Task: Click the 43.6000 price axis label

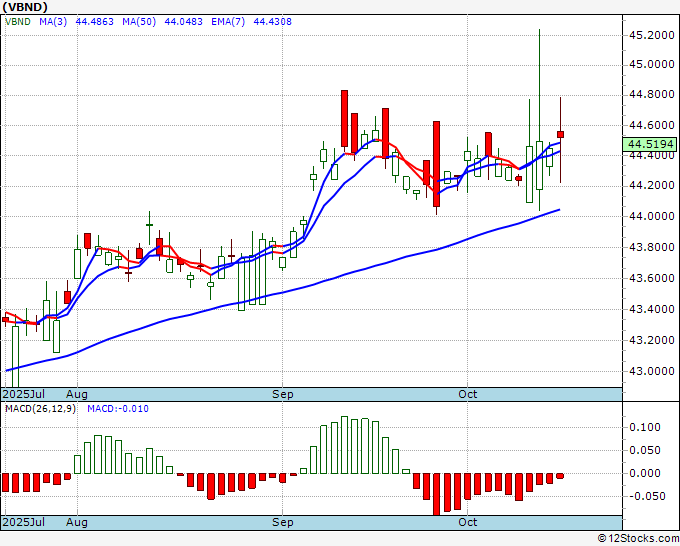Action: (652, 278)
